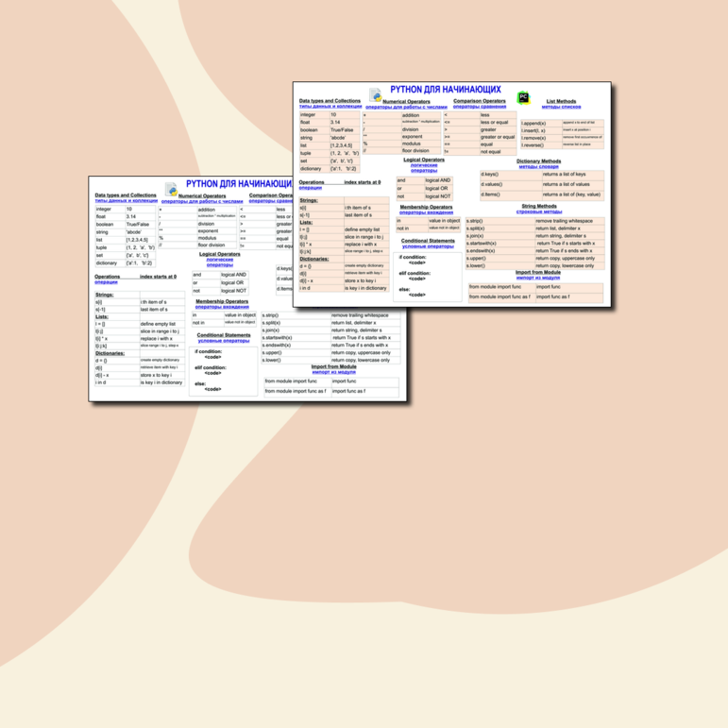
Task: Open the 'методы словаря' link under Dictionary Methods
Action: tap(538, 166)
